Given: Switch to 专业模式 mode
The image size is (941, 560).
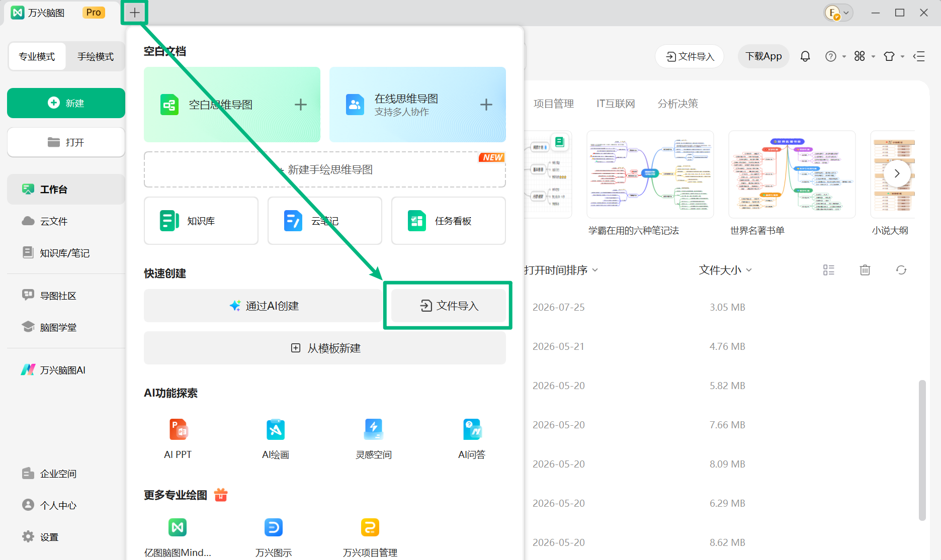Looking at the screenshot, I should pos(37,56).
